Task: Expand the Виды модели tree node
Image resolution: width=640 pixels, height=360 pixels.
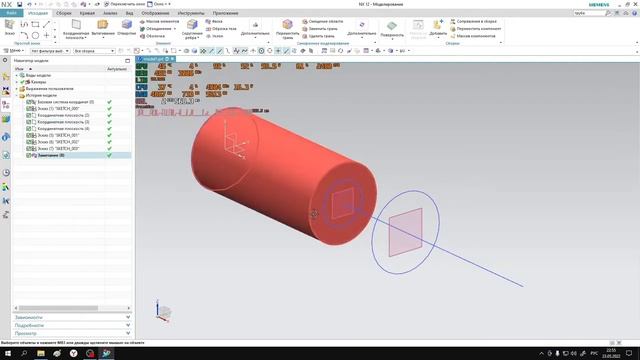Action: point(17,76)
